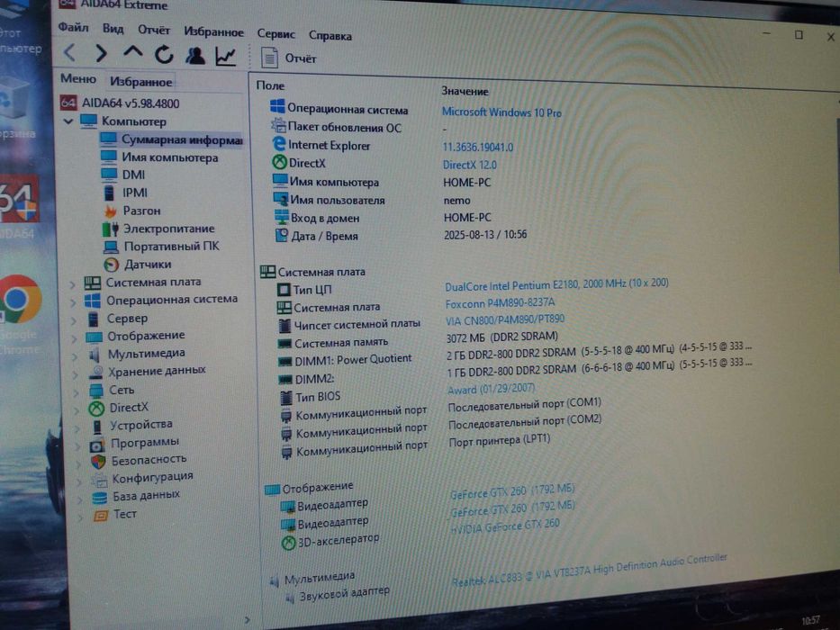Viewport: 840px width, 630px height.
Task: Click the Программы icon in tree
Action: tap(97, 445)
